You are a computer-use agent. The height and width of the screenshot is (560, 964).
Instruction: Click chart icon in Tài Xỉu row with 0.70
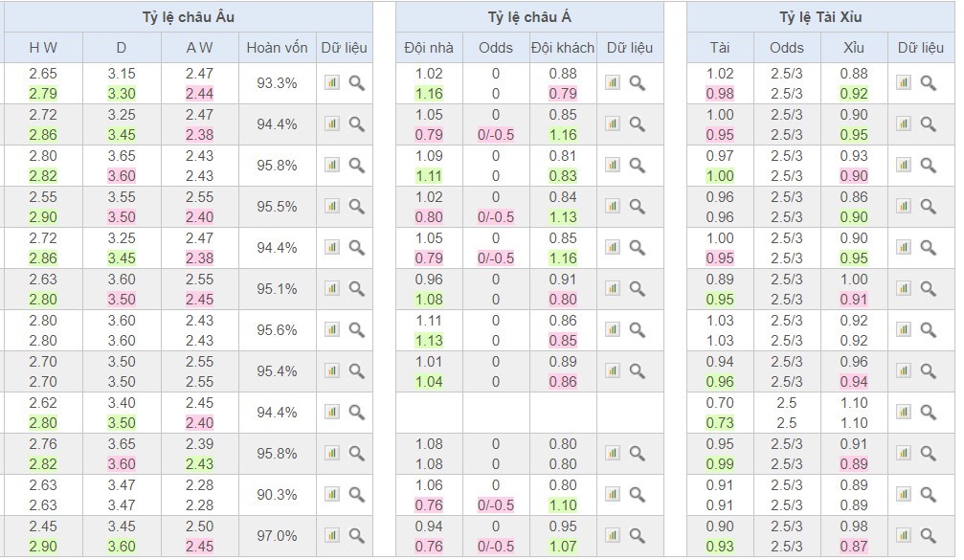pos(904,413)
